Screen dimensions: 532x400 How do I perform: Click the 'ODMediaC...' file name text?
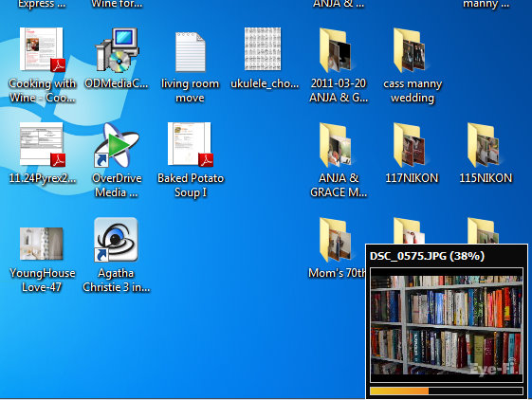117,83
